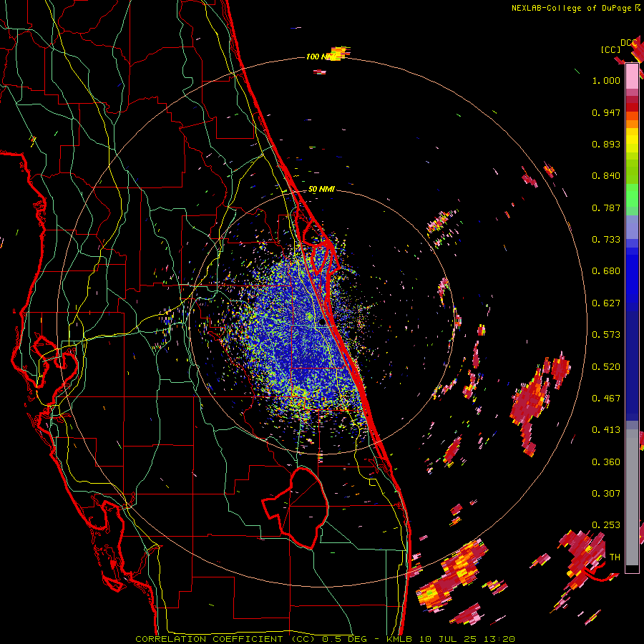Screen dimensions: 644x644
Task: Click the 0.947 scale value
Action: tap(606, 112)
